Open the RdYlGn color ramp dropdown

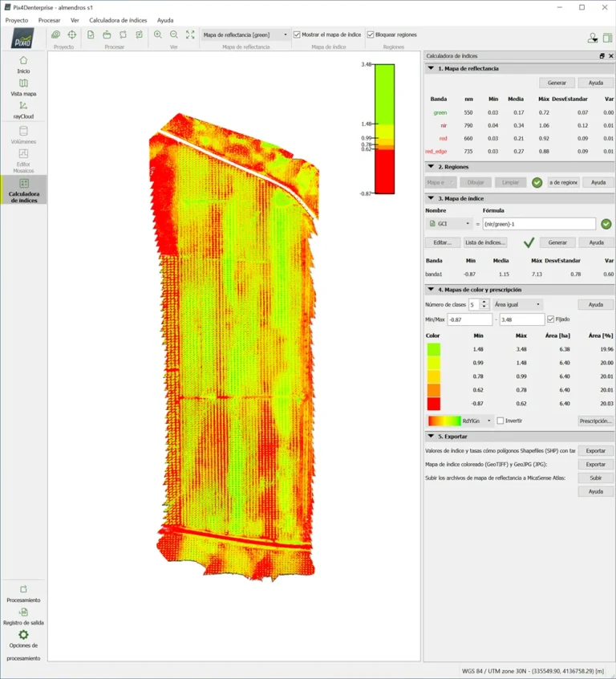[460, 421]
